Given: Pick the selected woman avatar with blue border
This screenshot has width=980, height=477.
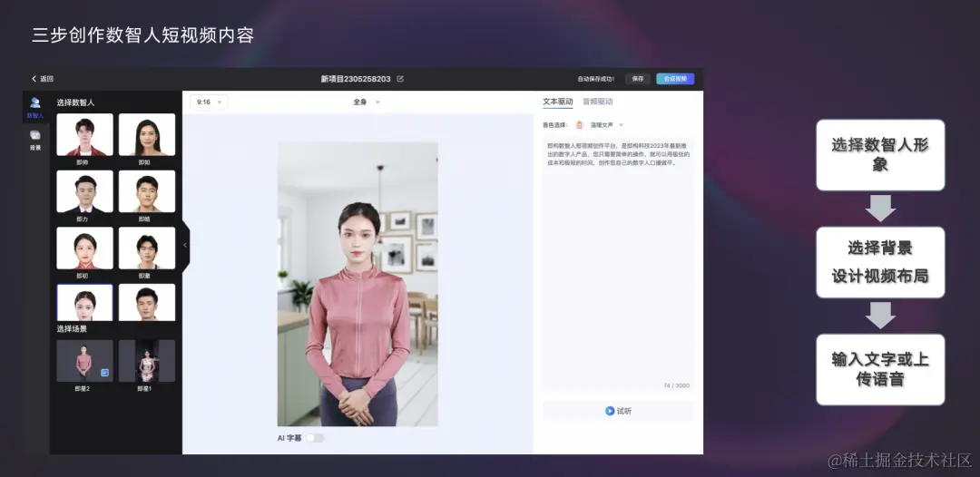Looking at the screenshot, I should click(84, 303).
